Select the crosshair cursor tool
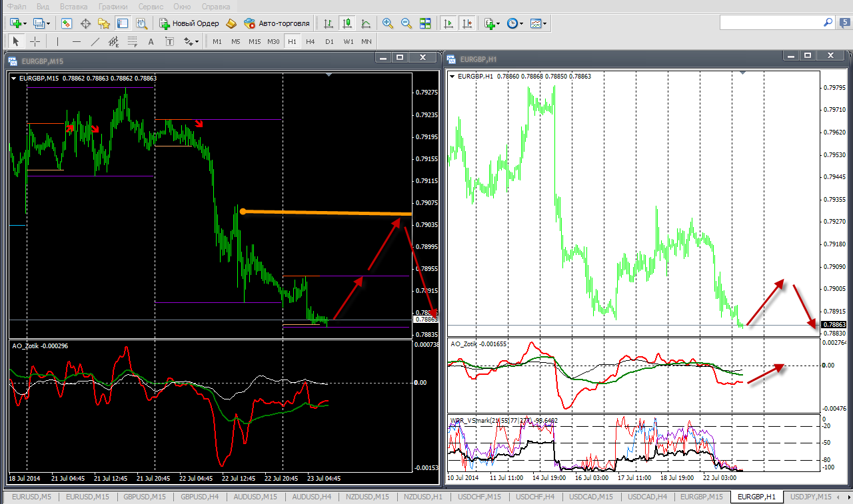The height and width of the screenshot is (504, 853). tap(35, 41)
